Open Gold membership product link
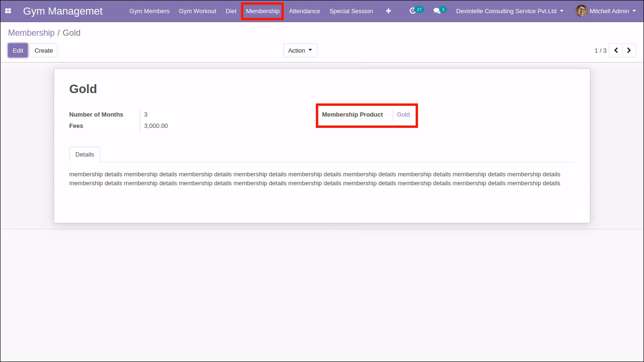The height and width of the screenshot is (362, 644). coord(403,114)
